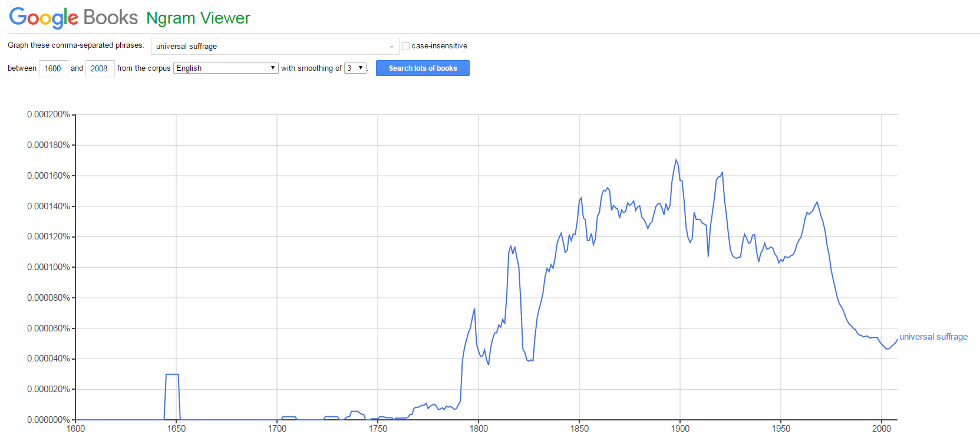Click the 1700 label on the x-axis
Image resolution: width=980 pixels, height=444 pixels.
277,429
